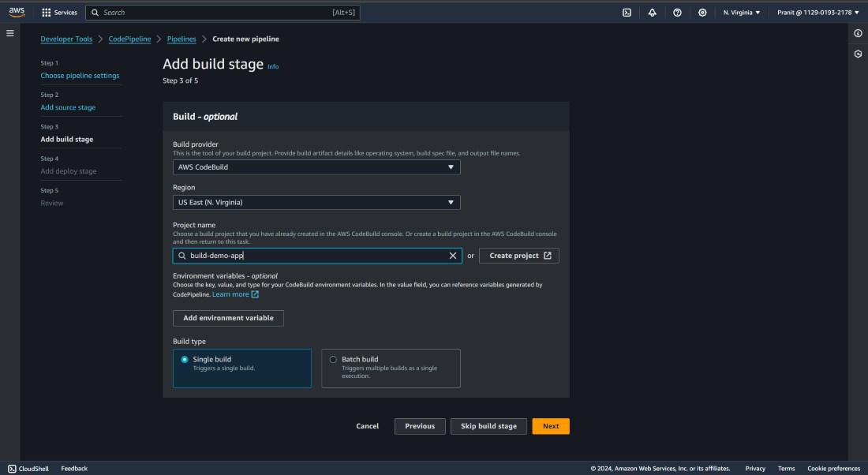Click the magnifier icon in Project name field

click(x=181, y=256)
